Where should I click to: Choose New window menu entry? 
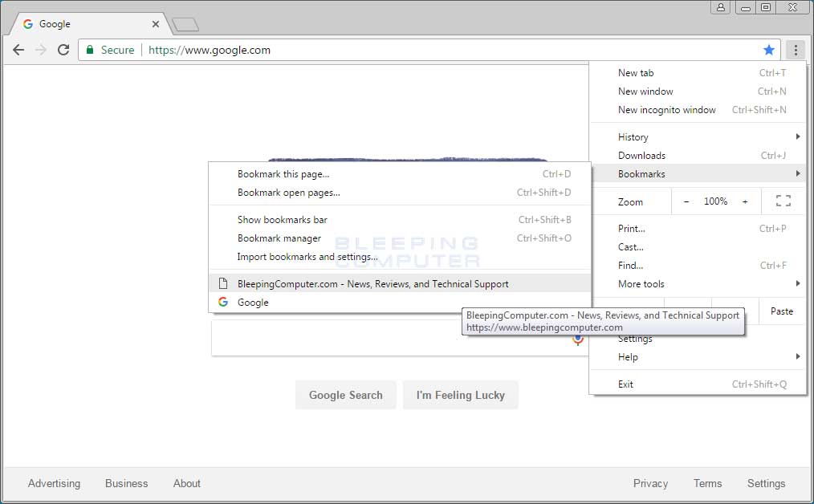point(698,91)
